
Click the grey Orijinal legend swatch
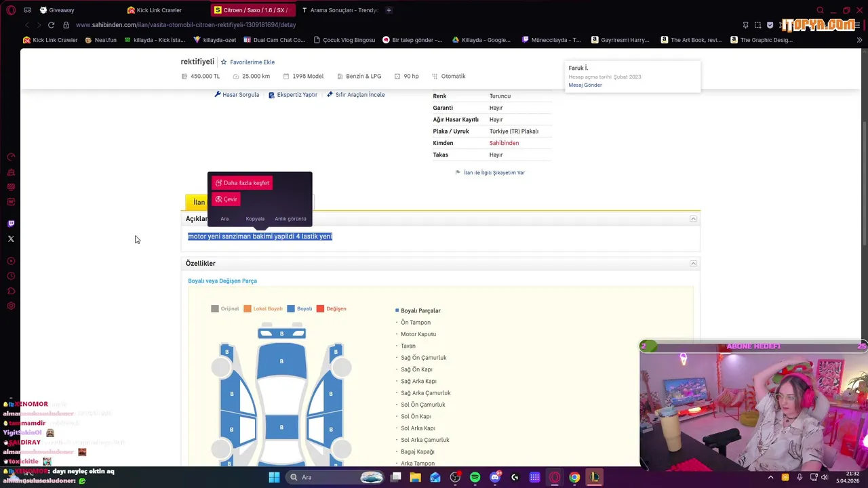click(215, 309)
